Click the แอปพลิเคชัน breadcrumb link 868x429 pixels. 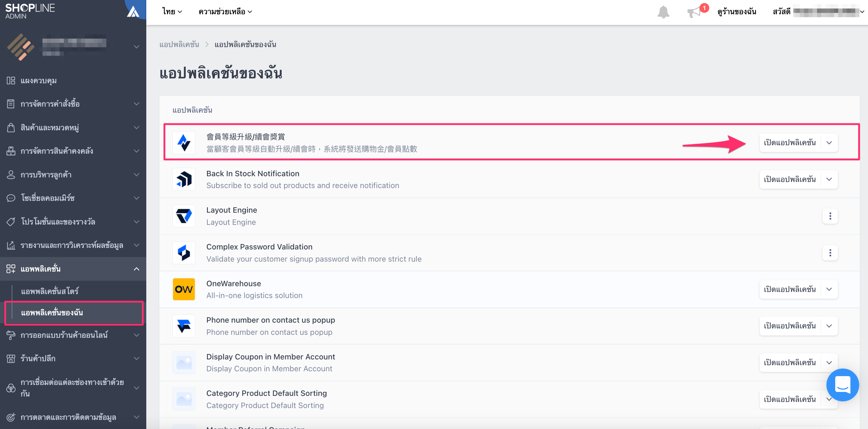pos(179,44)
